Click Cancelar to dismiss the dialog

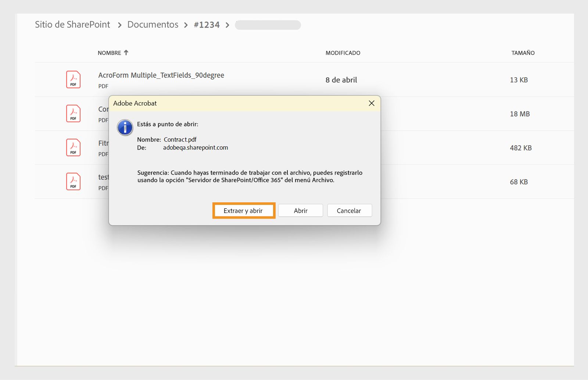coord(349,210)
